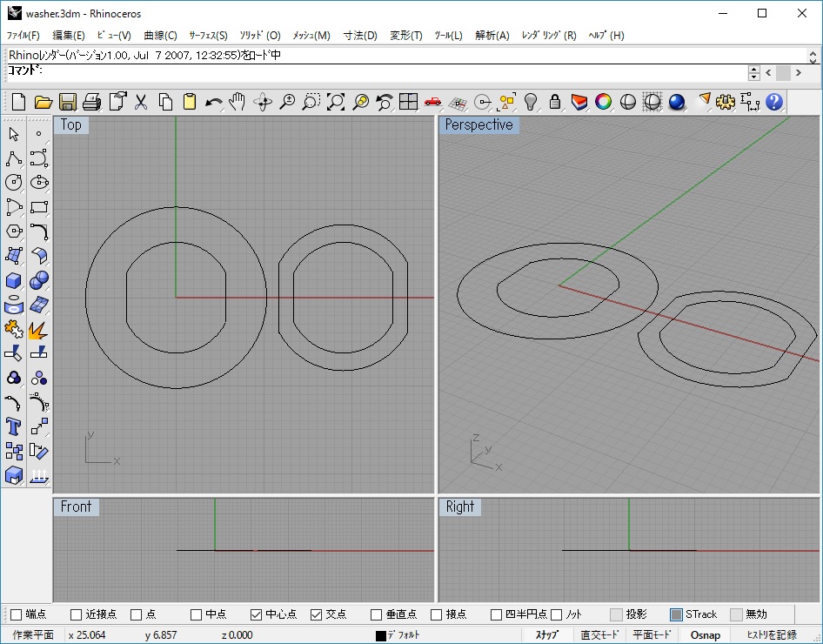This screenshot has width=823, height=644.
Task: Render with the blue sphere icon
Action: click(677, 102)
